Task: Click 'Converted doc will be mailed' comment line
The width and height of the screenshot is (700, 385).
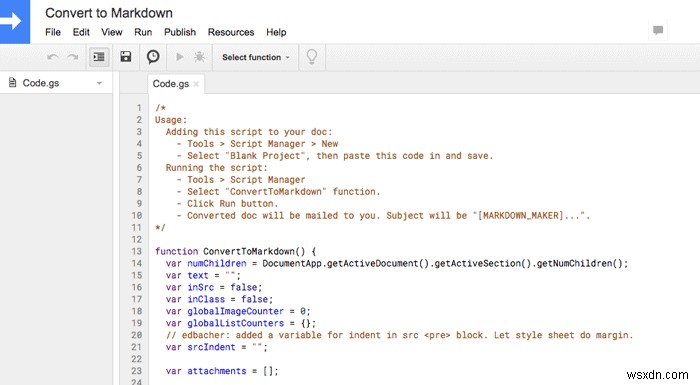Action: (x=383, y=215)
